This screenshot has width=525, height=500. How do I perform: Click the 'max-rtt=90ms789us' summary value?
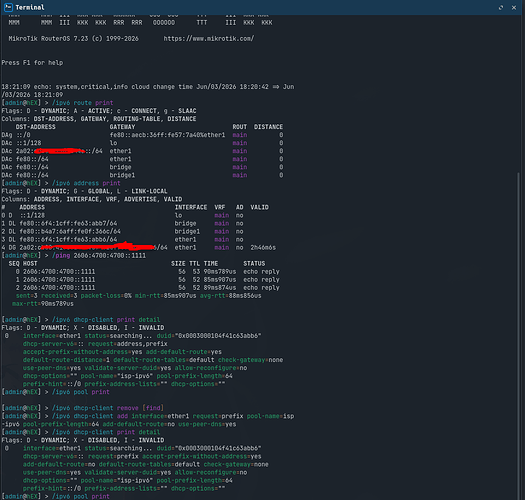[x=43, y=304]
